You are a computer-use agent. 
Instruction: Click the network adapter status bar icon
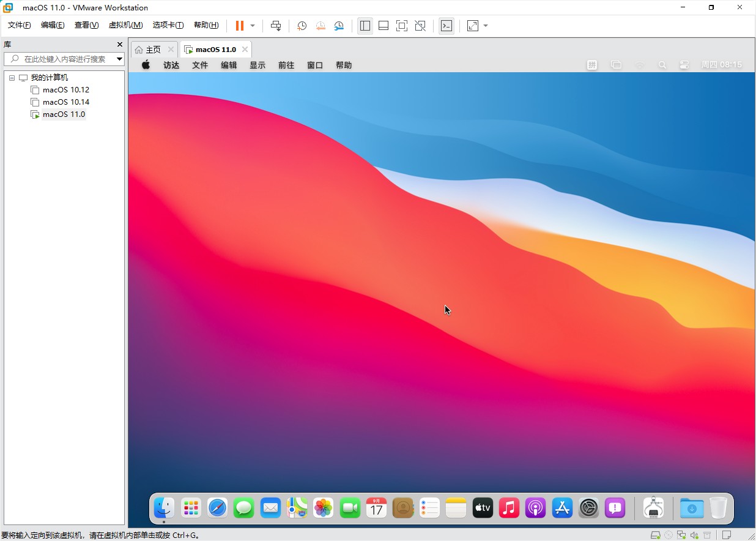[681, 535]
